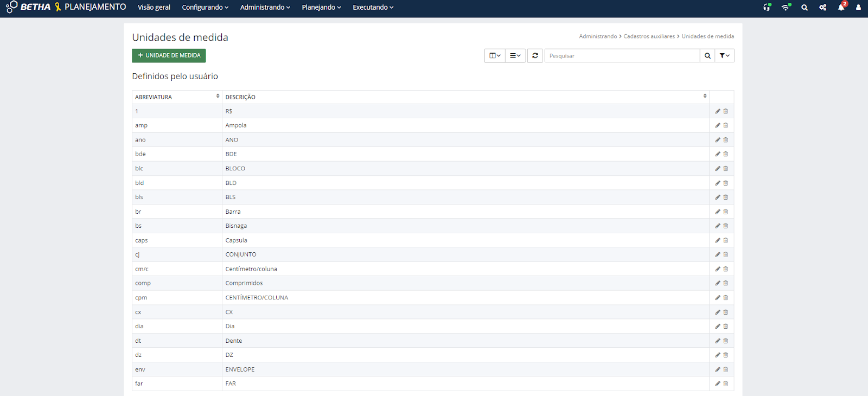Screen dimensions: 868x396
Task: Delete the Dia row
Action: coord(726,327)
